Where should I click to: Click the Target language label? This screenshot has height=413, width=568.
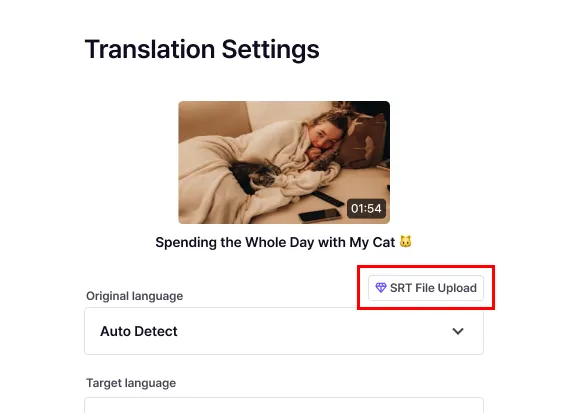tap(131, 383)
